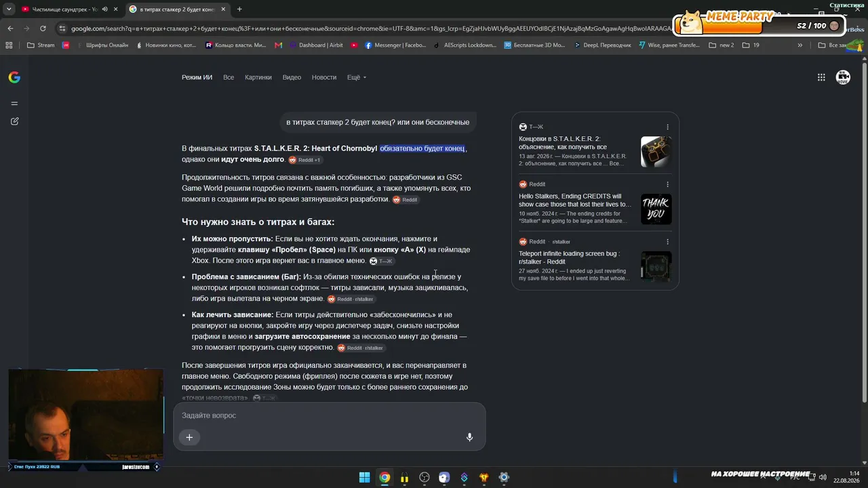Image resolution: width=868 pixels, height=488 pixels.
Task: Click the thumbnail of the Teleport bug card
Action: [656, 266]
